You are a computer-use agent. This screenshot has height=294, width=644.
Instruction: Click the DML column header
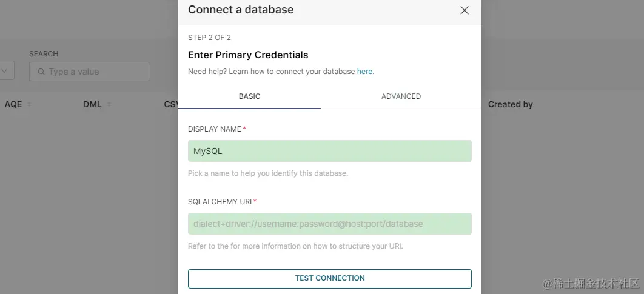(x=92, y=104)
